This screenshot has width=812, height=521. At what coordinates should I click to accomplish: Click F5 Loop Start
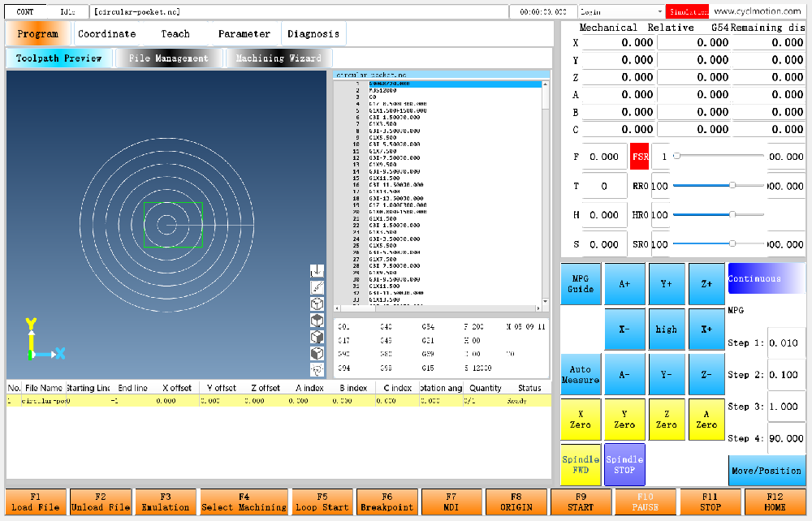322,502
